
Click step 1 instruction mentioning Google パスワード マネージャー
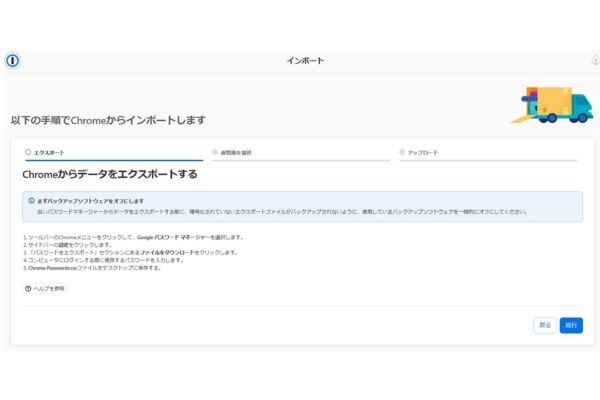[133, 237]
